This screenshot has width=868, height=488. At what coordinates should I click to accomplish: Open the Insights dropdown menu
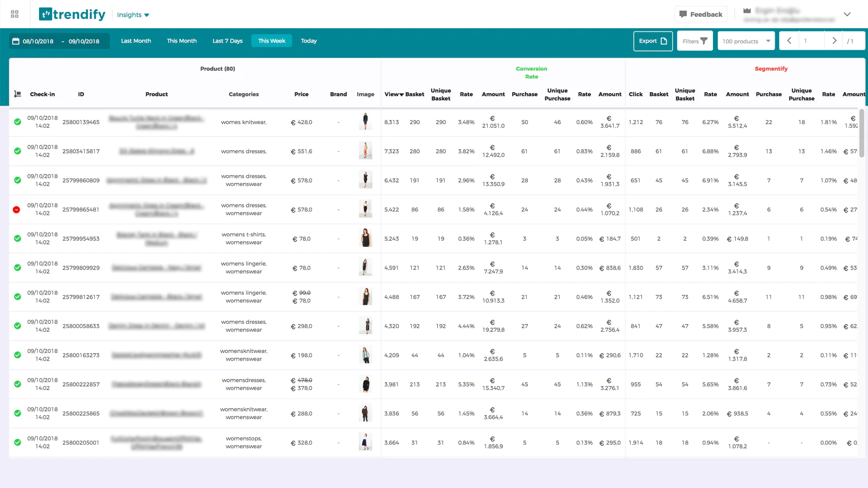(133, 15)
